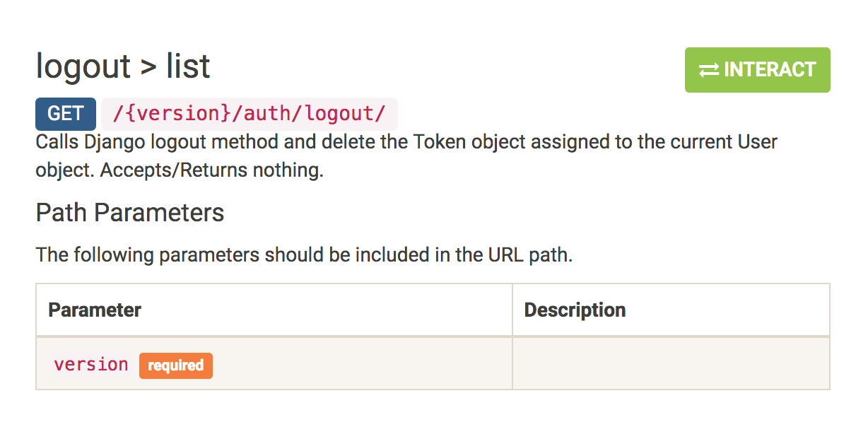The width and height of the screenshot is (868, 427).
Task: Select the Parameter column header
Action: (x=93, y=310)
